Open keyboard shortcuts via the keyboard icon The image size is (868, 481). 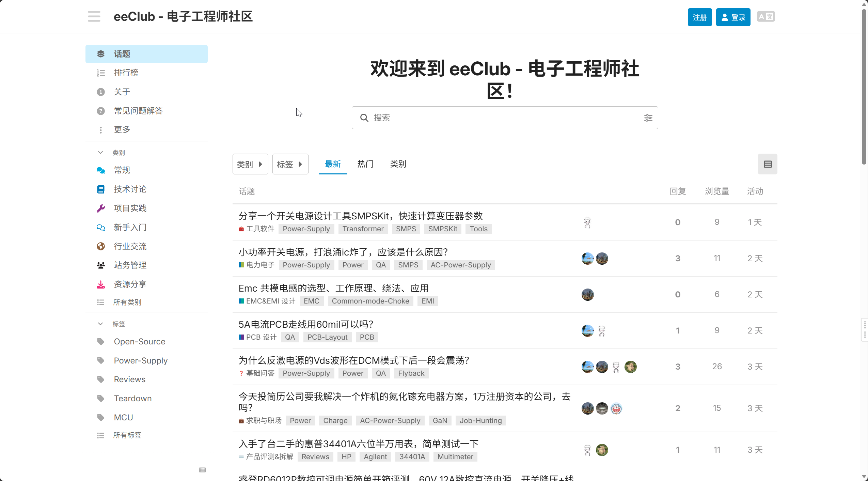pos(202,470)
